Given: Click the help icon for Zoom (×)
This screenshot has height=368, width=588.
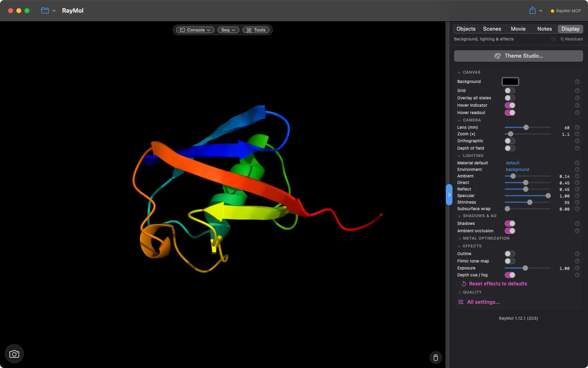Looking at the screenshot, I should tap(577, 134).
